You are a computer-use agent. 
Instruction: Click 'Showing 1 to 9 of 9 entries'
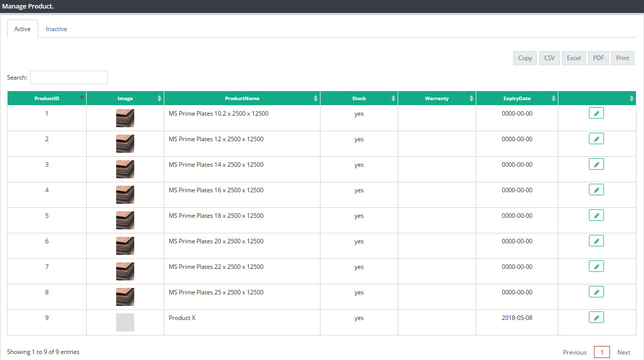[x=43, y=352]
